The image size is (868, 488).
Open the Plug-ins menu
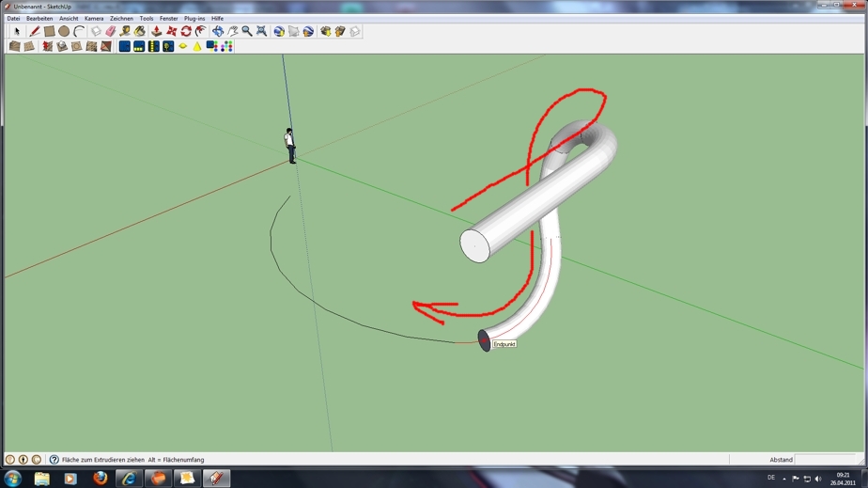pyautogui.click(x=194, y=18)
